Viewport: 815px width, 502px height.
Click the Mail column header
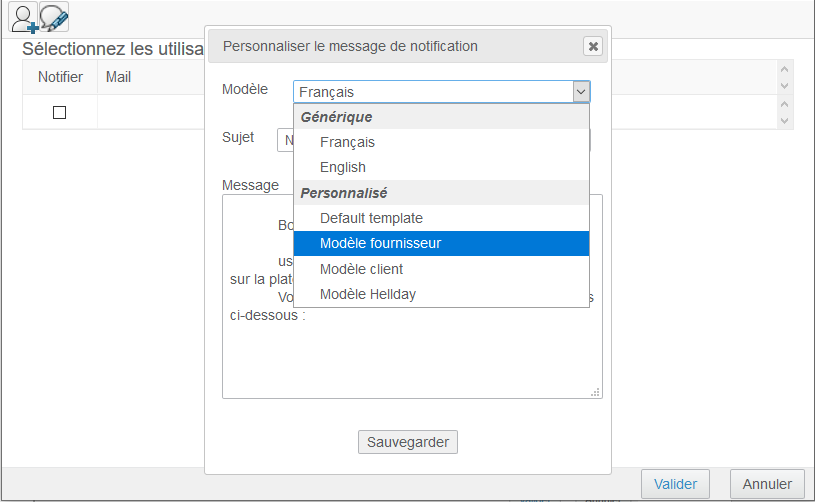click(x=118, y=76)
